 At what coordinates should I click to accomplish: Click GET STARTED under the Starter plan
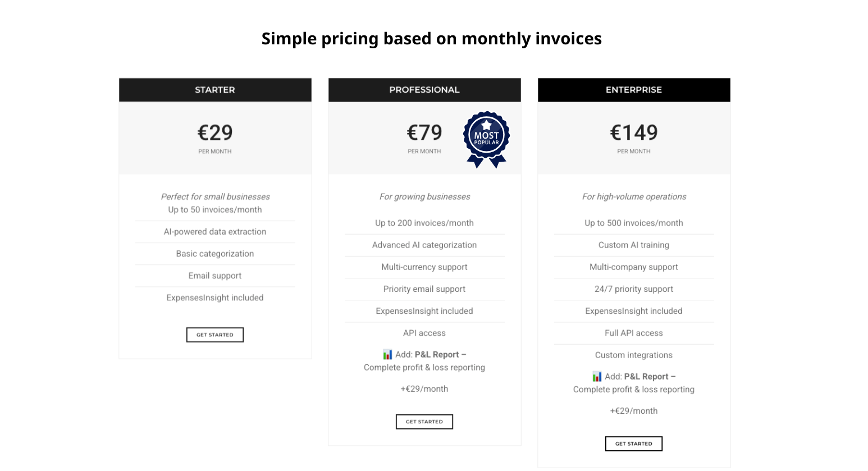point(215,335)
